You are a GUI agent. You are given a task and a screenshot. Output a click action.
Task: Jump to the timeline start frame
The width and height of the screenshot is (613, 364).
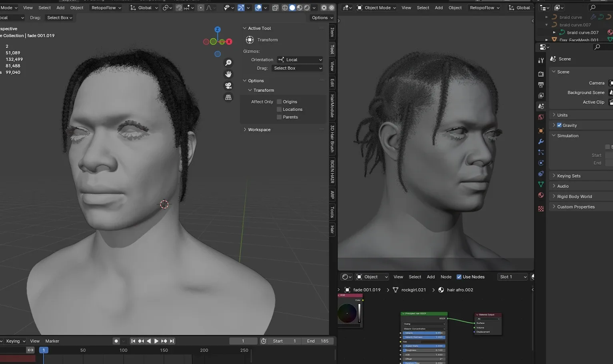[x=133, y=341]
